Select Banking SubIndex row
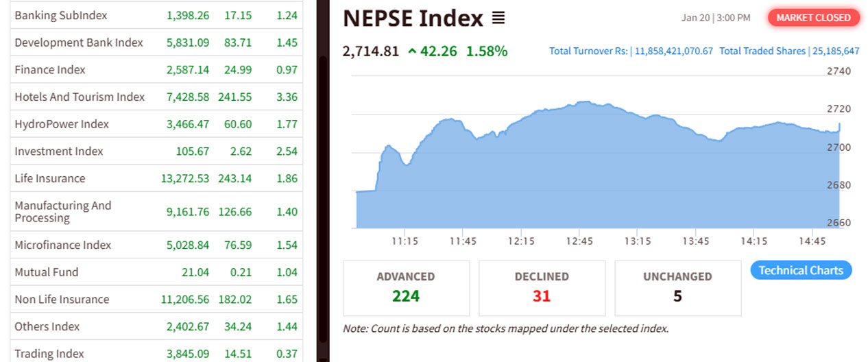This screenshot has width=868, height=362. tap(61, 15)
